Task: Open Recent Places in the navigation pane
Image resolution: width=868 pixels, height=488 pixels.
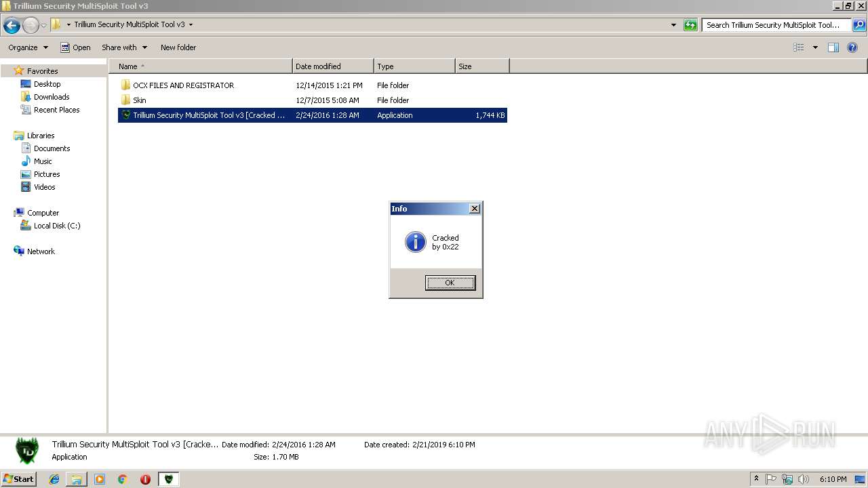Action: 56,110
